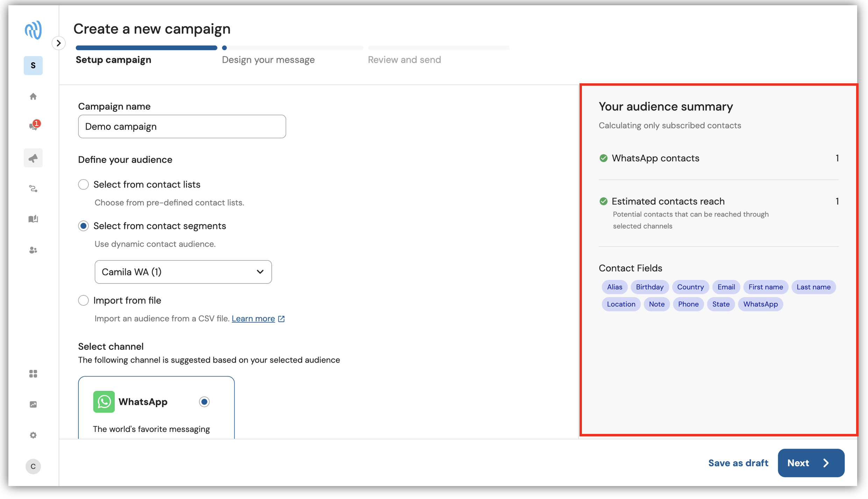Go to the Review and send step

404,60
